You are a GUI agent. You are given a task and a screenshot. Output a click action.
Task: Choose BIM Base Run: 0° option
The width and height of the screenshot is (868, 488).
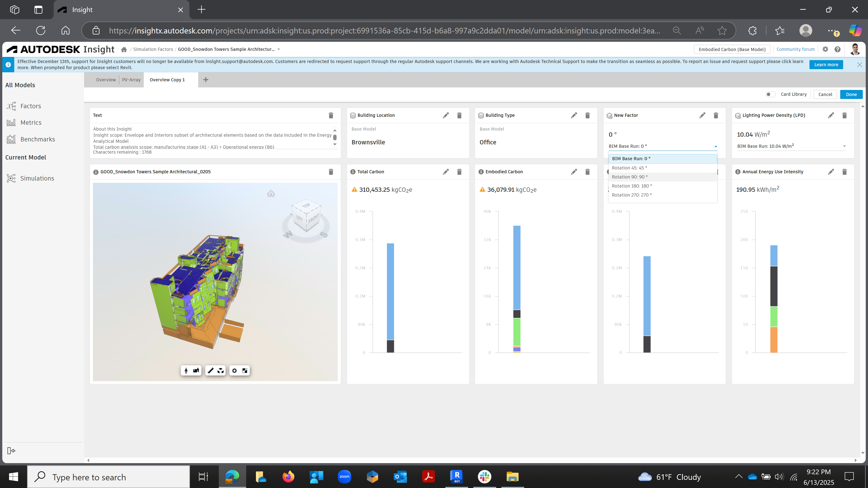pos(663,159)
